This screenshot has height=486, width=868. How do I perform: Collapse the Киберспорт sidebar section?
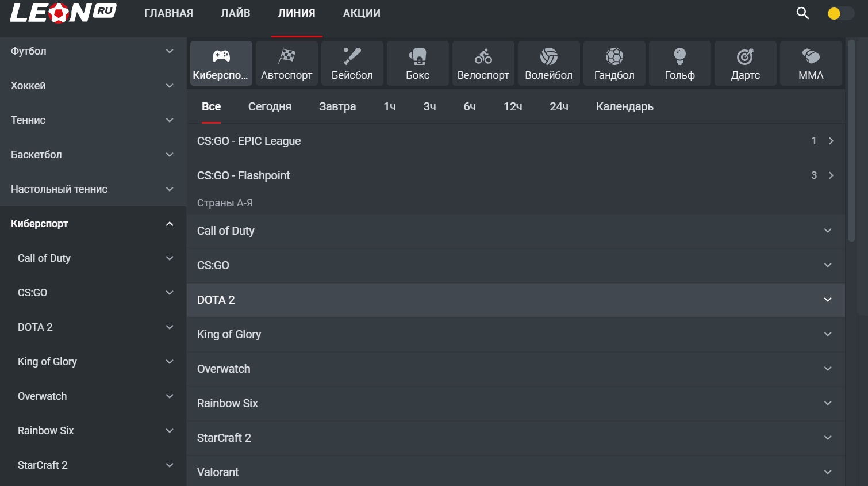pos(170,224)
